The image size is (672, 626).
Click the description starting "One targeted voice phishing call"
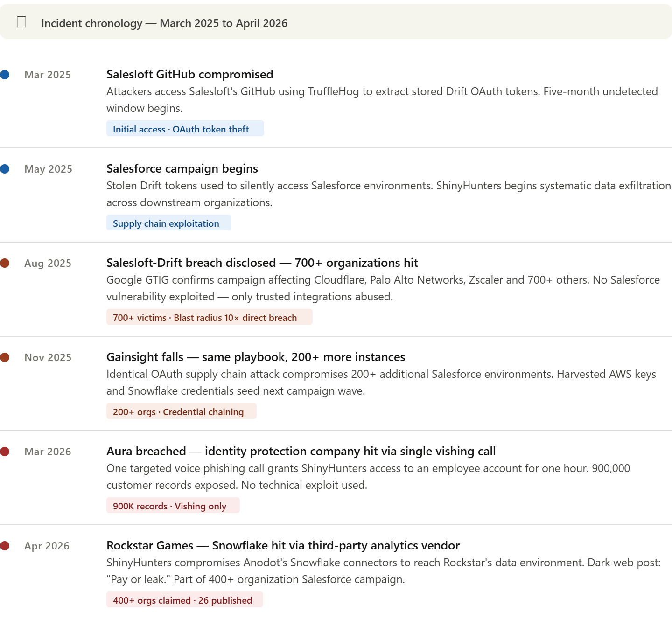click(x=368, y=477)
